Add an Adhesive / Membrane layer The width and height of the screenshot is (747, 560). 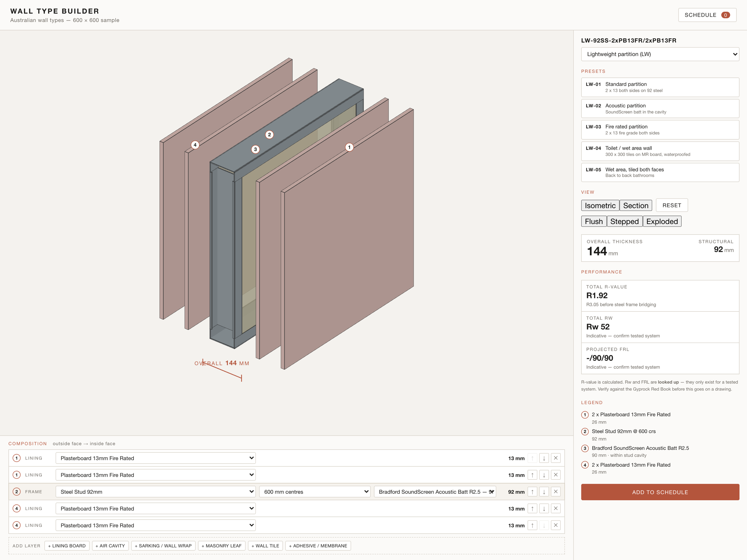318,546
